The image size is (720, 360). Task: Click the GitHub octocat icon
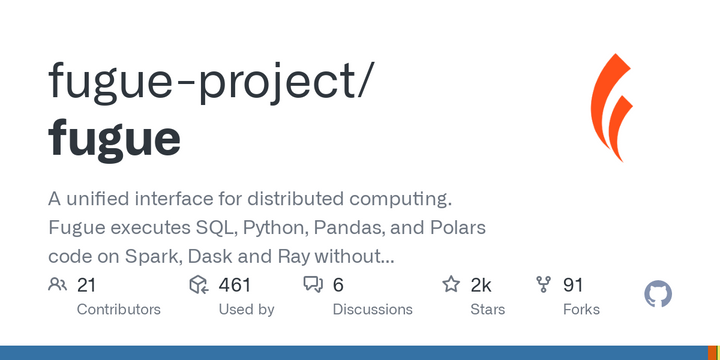tap(658, 294)
